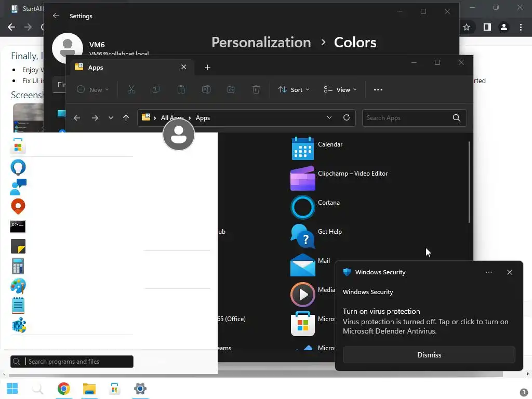Launch the Paint palette icon in start menu
This screenshot has width=532, height=399.
point(18,286)
